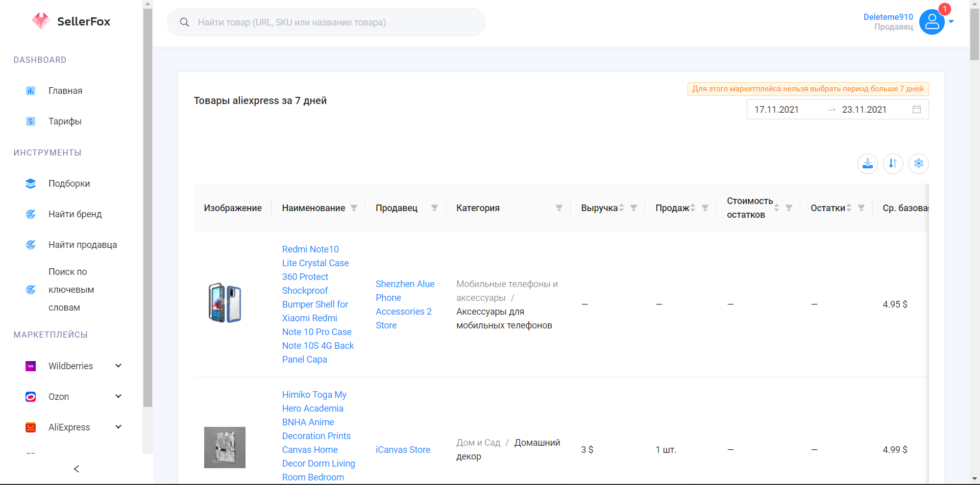Sort by Стоимость остатков arrows
Image resolution: width=980 pixels, height=485 pixels.
[776, 208]
